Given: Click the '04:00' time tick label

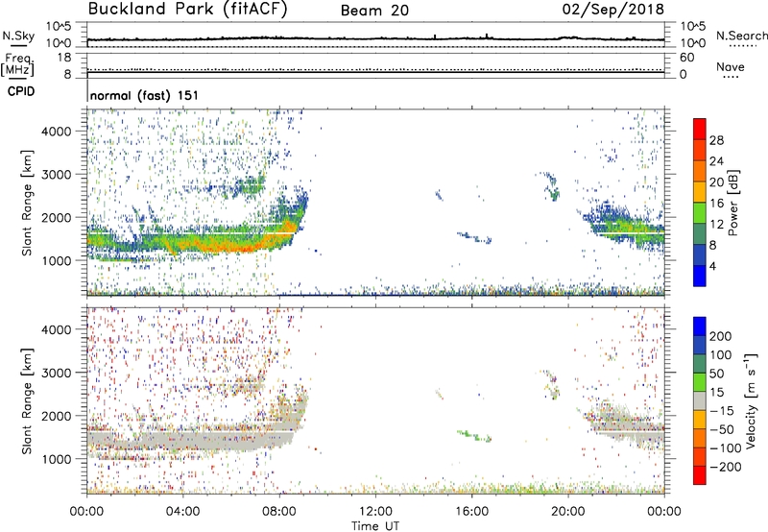Looking at the screenshot, I should (x=182, y=512).
